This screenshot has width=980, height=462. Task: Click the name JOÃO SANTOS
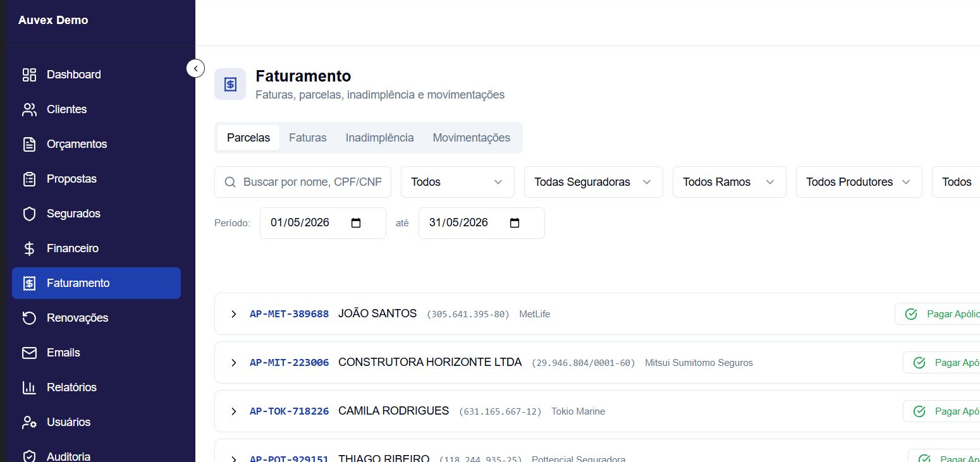pos(377,313)
